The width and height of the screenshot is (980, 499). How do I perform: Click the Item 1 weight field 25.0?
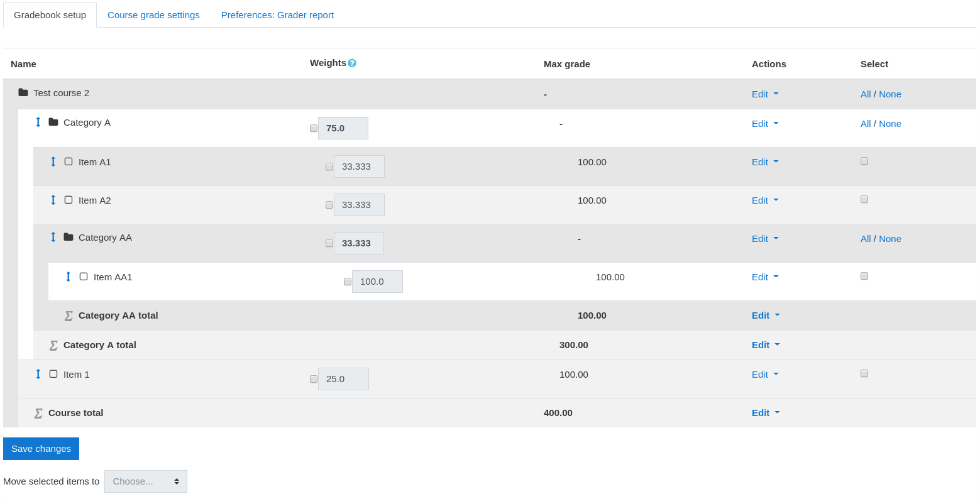343,379
